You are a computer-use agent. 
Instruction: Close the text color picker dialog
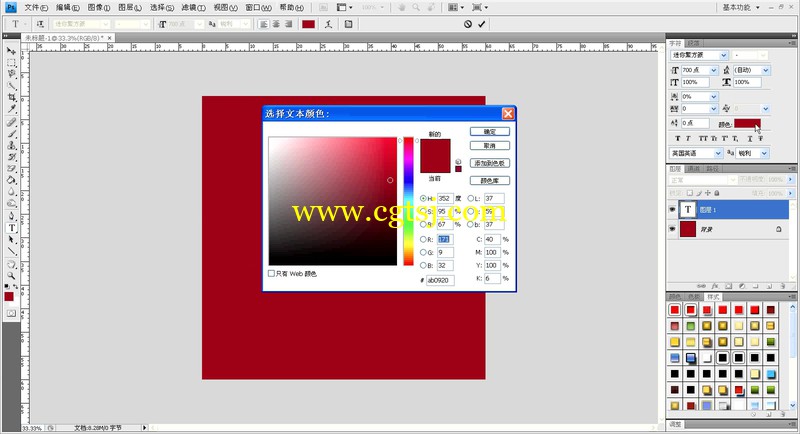pos(508,114)
